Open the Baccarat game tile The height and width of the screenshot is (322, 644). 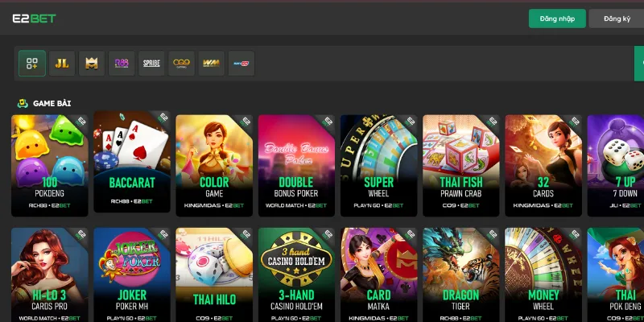pyautogui.click(x=132, y=162)
